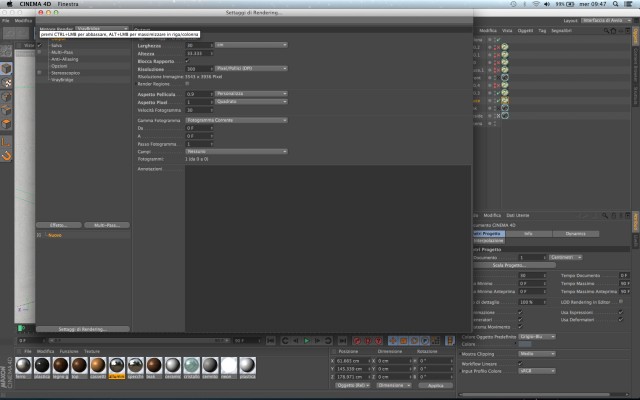Select the model mode cube icon
This screenshot has height=400, width=640.
(6, 68)
